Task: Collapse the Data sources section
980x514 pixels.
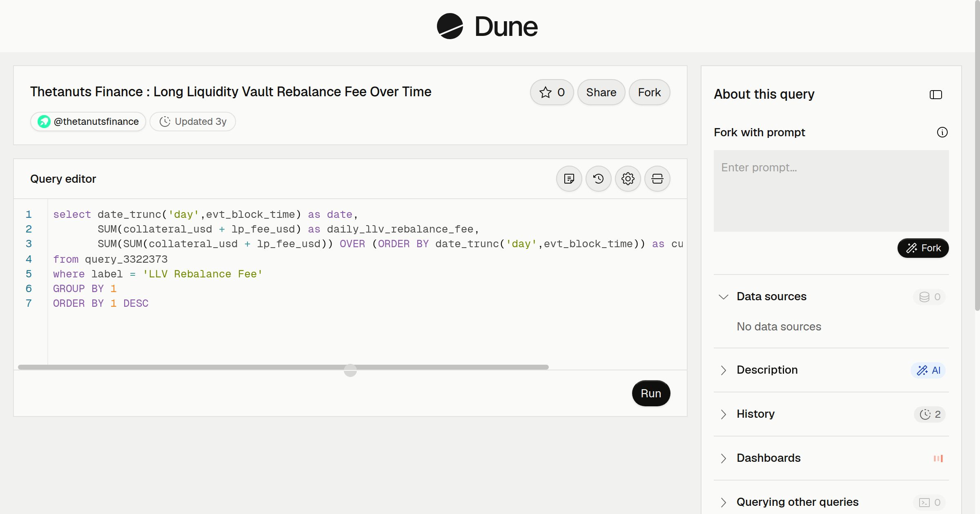Action: (x=723, y=297)
